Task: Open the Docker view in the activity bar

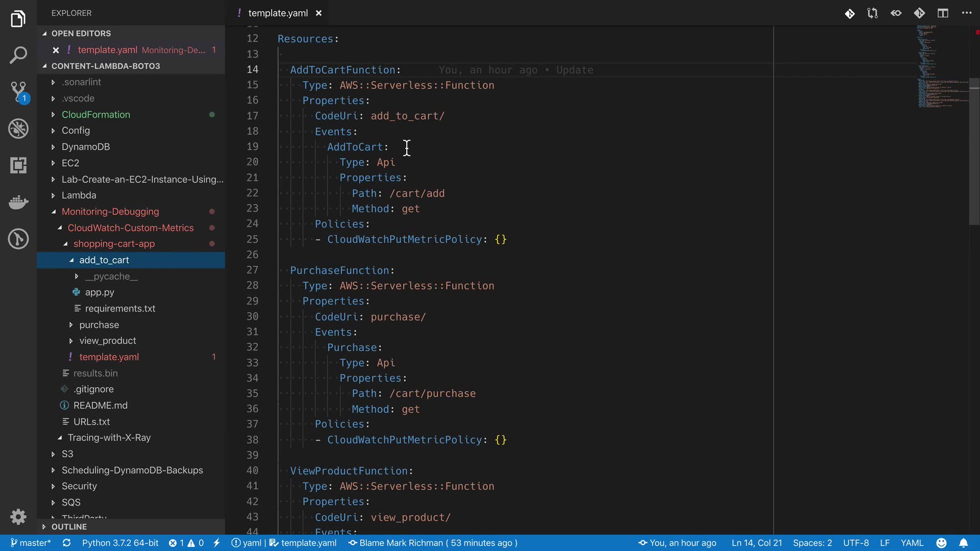Action: click(x=18, y=202)
